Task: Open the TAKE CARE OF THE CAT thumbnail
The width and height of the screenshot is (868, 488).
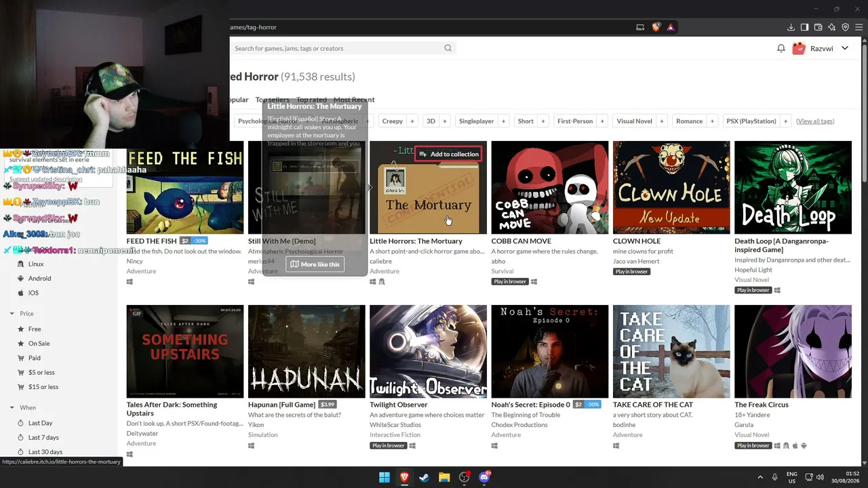Action: [x=671, y=351]
